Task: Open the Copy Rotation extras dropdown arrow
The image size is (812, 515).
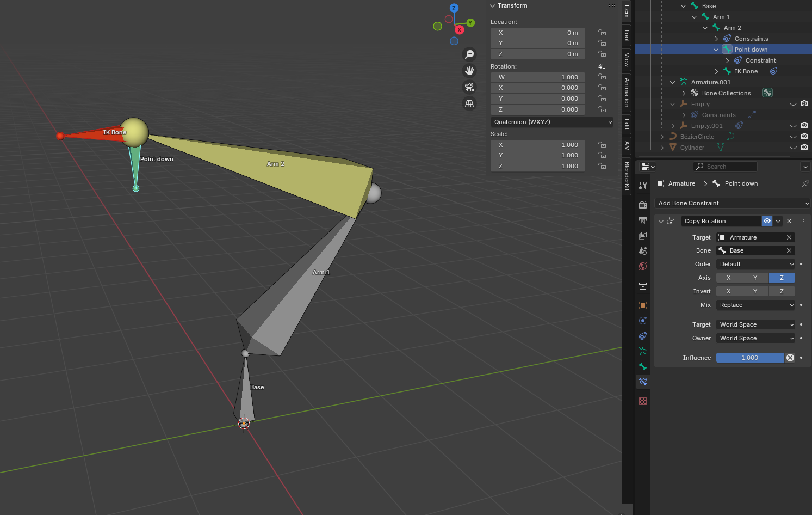Action: point(778,221)
